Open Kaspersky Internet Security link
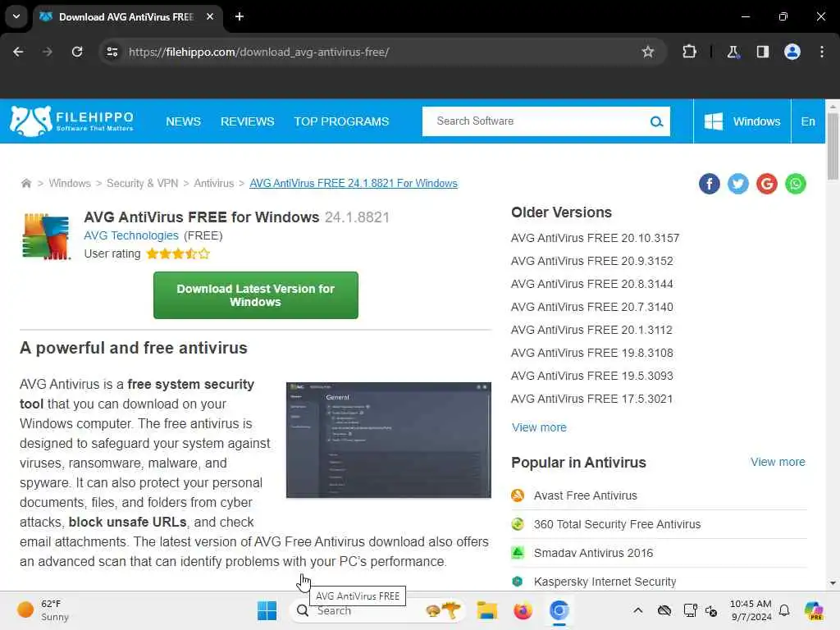Screen dimensions: 840x630 (x=605, y=582)
